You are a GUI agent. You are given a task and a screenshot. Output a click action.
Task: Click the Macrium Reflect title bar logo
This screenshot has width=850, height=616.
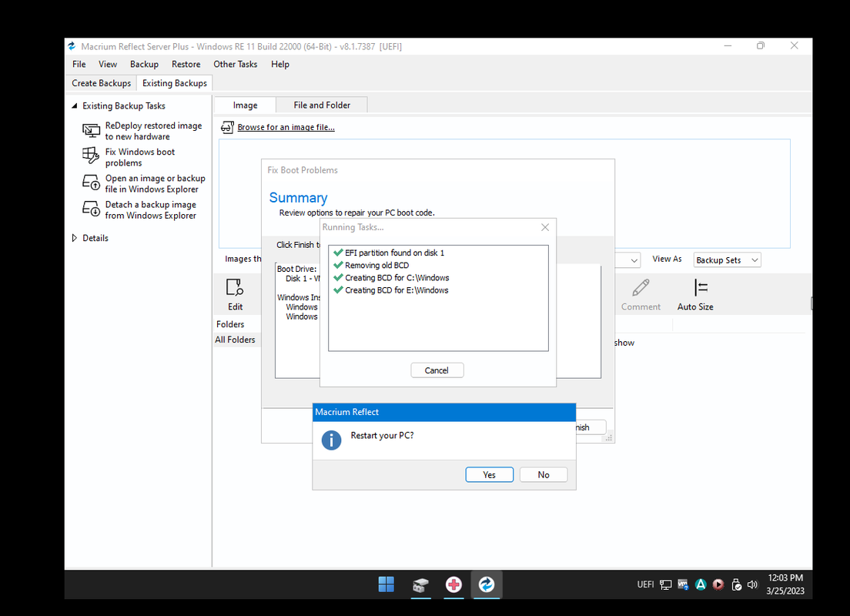[72, 47]
